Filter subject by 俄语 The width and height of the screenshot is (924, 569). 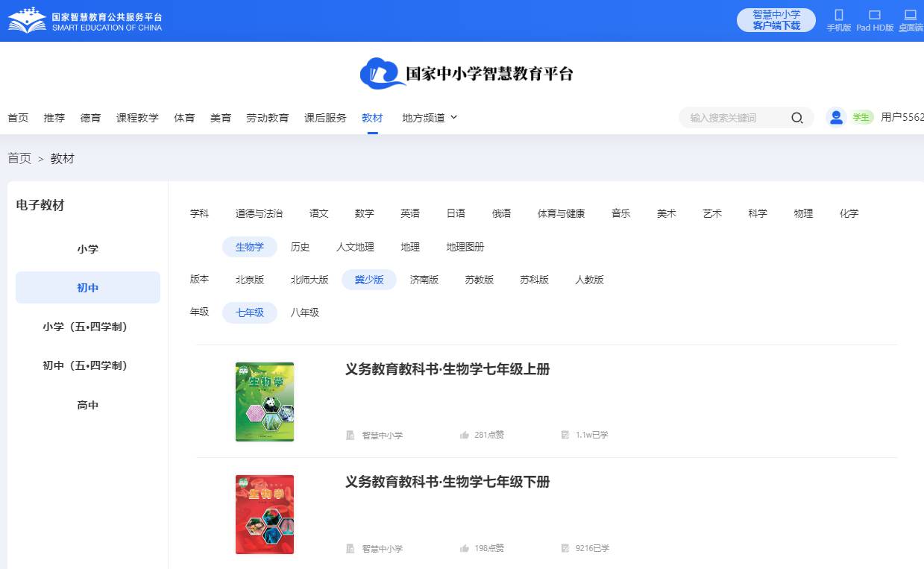pyautogui.click(x=502, y=213)
